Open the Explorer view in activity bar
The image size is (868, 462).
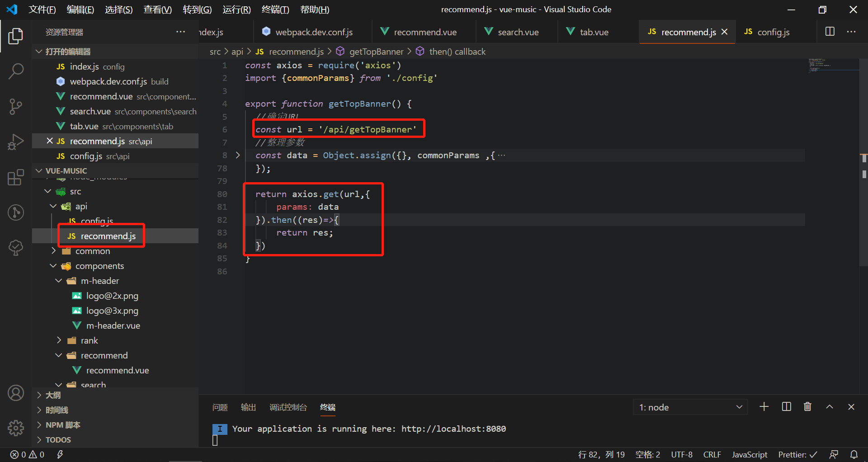click(16, 36)
